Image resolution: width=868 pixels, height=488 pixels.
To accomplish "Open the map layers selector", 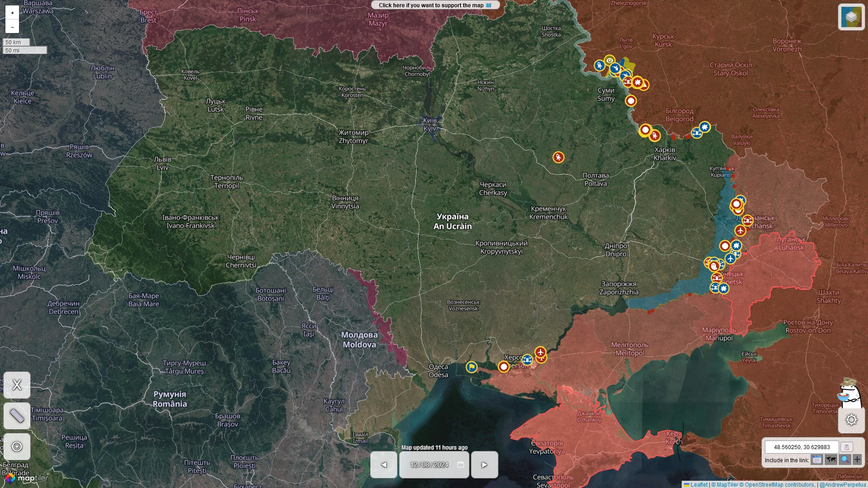I will [851, 17].
